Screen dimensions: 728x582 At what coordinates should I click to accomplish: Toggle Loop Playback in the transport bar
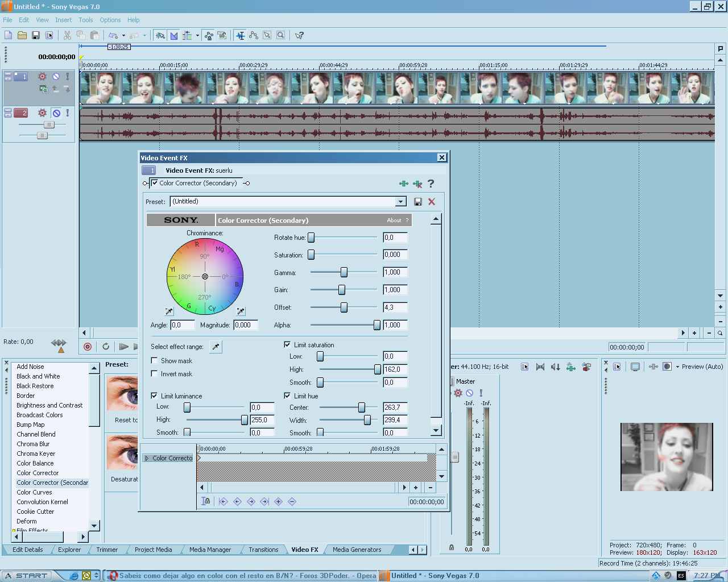tap(106, 347)
